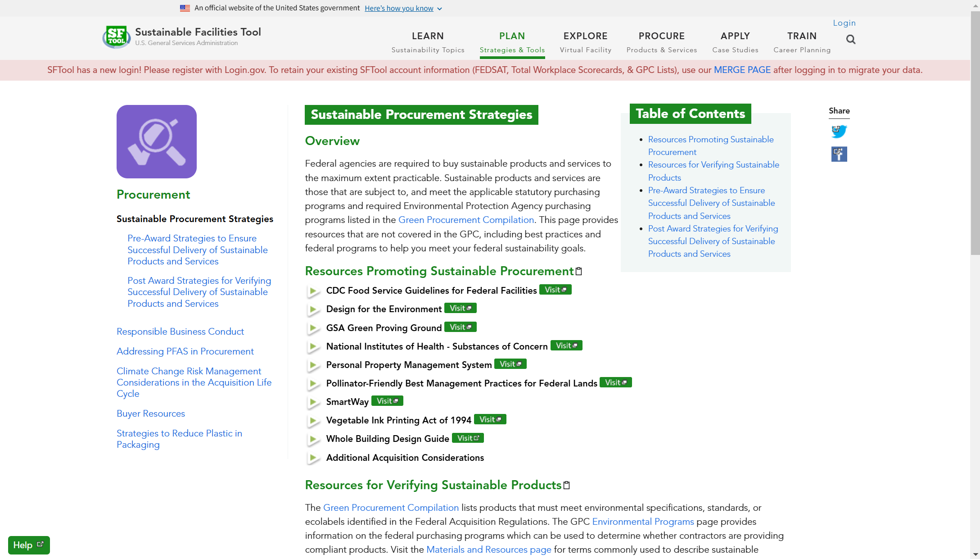Open the PLAN Strategies and Tools menu
The height and width of the screenshot is (559, 980).
click(x=511, y=41)
